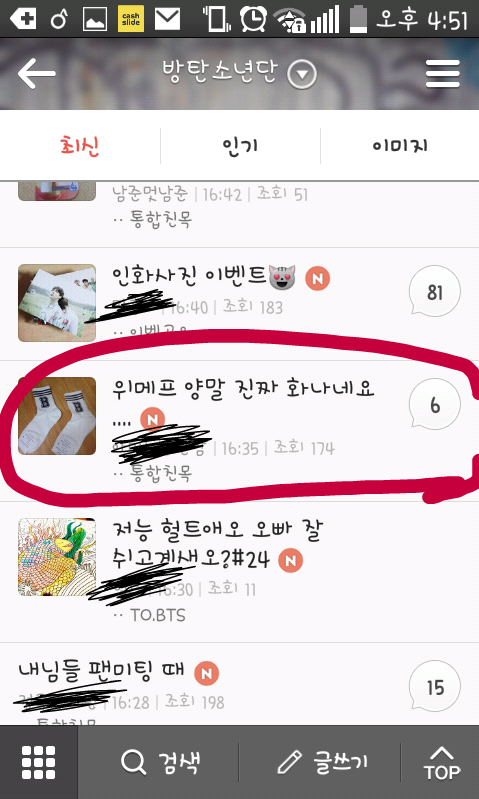Expand the 방탄소년단 board dropdown arrow

pos(302,75)
